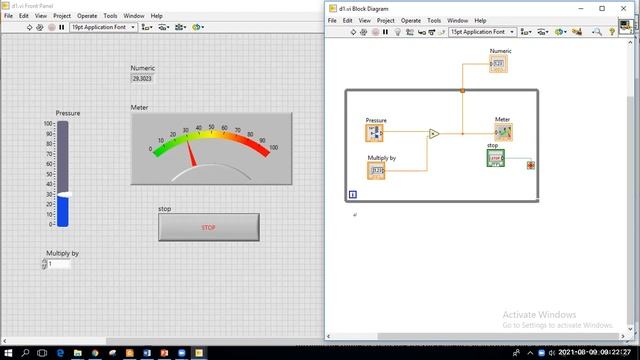Click while loop conditional stop terminal
Image resolution: width=640 pixels, height=360 pixels.
point(531,165)
